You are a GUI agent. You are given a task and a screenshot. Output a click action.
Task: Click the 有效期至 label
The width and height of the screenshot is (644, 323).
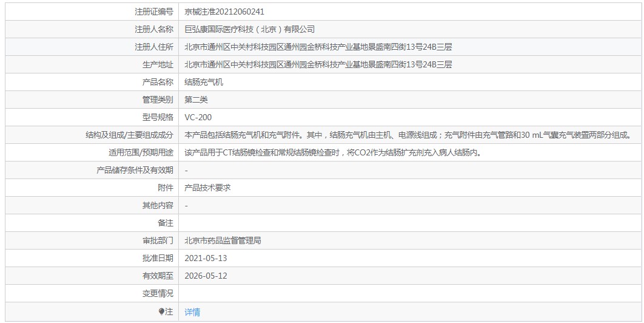158,276
